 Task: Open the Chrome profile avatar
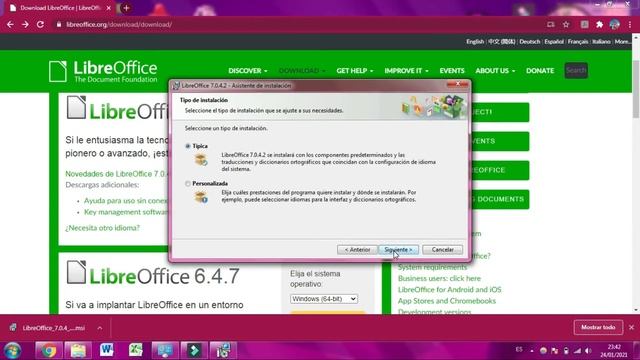pos(614,24)
